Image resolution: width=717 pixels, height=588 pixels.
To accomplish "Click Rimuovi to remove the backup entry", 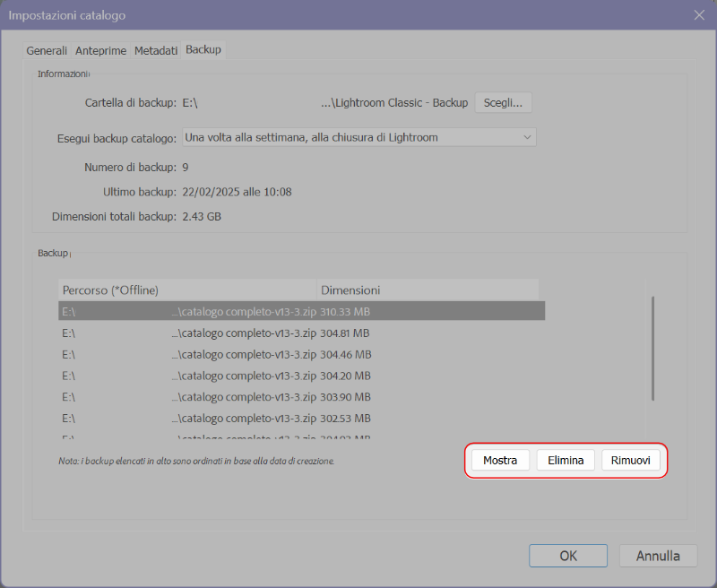I will pos(631,459).
